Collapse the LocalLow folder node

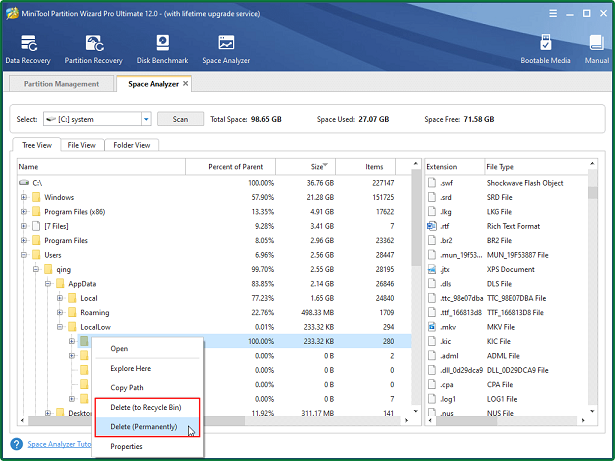60,327
